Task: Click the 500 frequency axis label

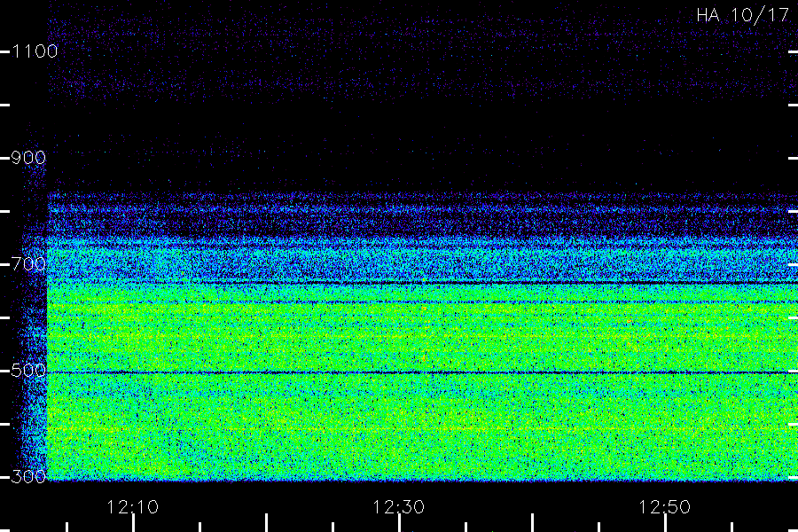Action: 28,371
